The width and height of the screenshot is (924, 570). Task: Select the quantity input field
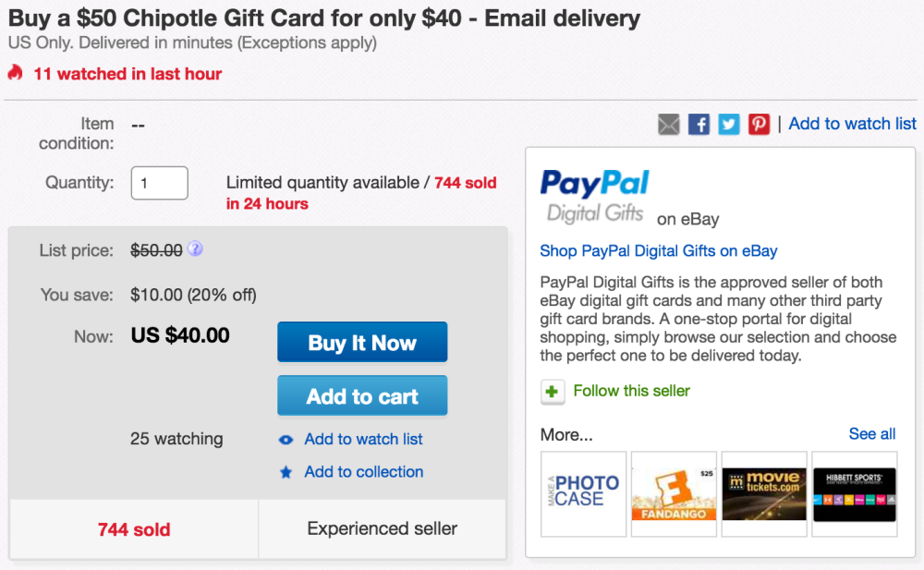(x=159, y=183)
